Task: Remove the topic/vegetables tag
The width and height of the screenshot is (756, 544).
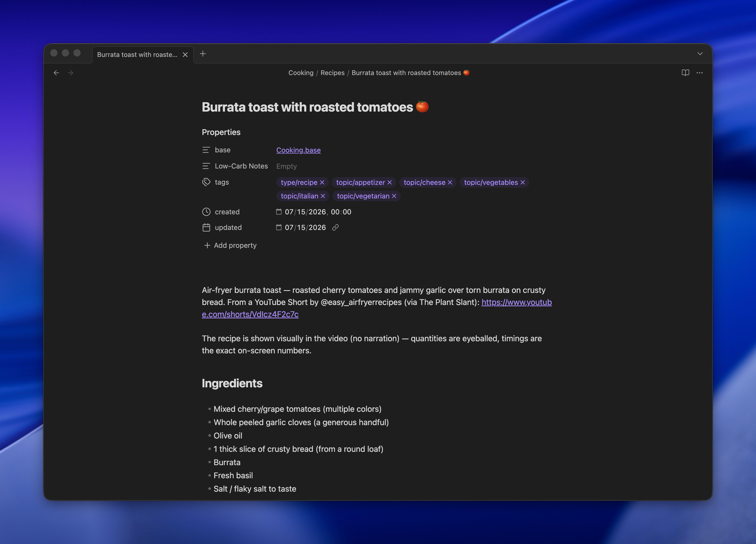Action: coord(523,182)
